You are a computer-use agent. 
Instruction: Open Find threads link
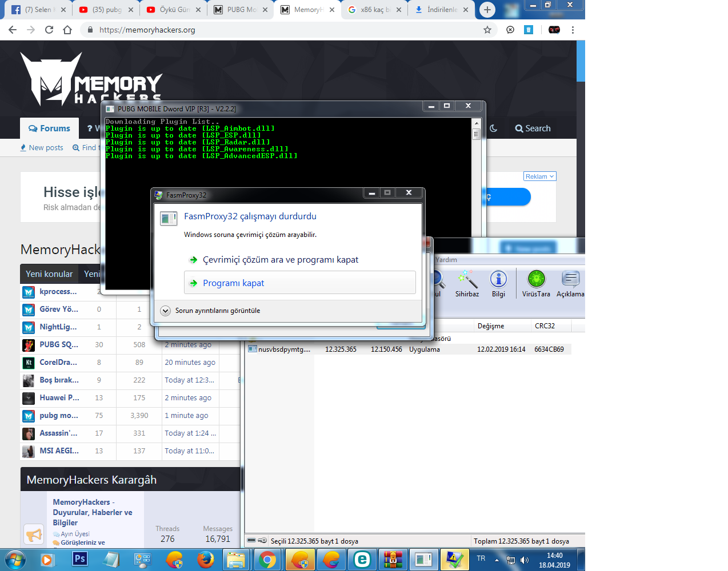click(x=87, y=147)
